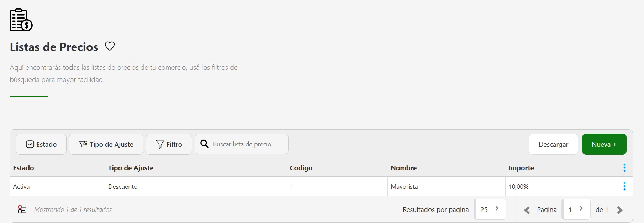Create a new price list

(604, 144)
